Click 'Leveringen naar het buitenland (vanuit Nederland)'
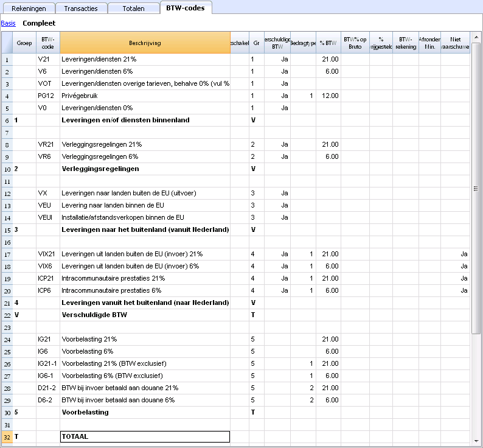 tap(145, 229)
